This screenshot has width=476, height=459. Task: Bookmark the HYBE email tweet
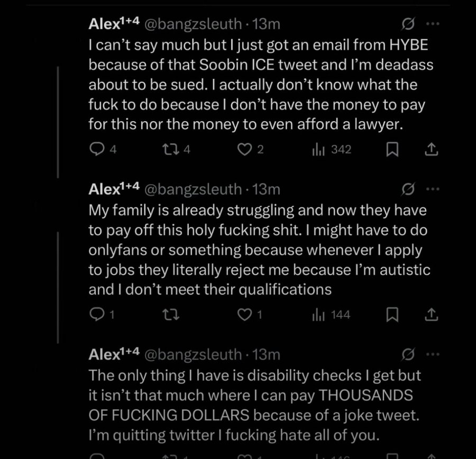tap(392, 150)
